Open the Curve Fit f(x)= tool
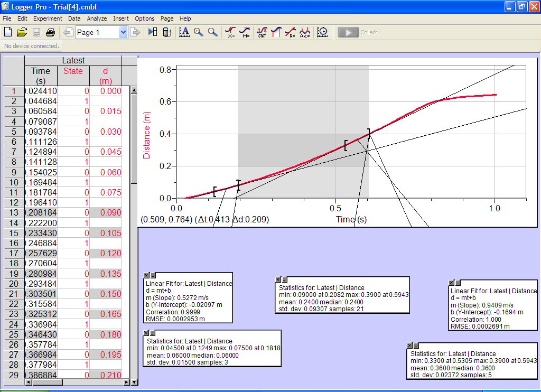The image size is (541, 392). click(305, 32)
